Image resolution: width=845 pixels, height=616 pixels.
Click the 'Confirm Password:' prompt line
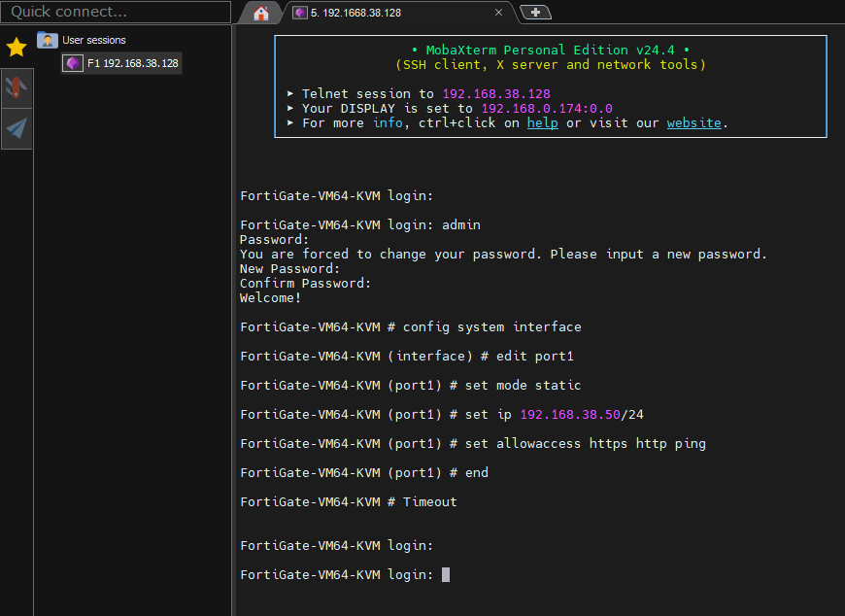[306, 283]
